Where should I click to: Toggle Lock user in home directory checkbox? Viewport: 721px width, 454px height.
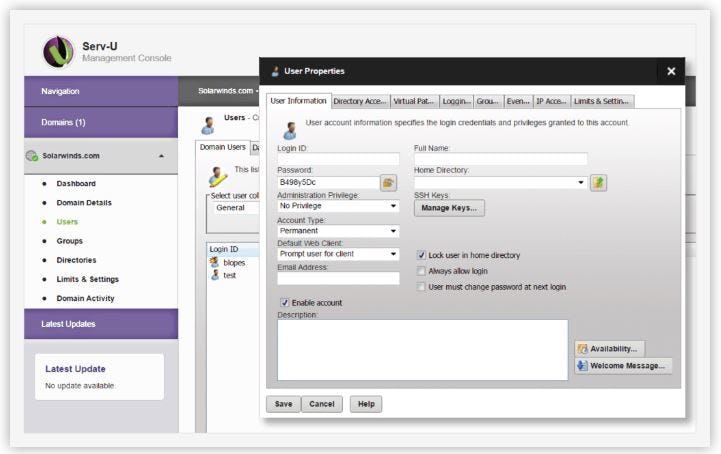tap(421, 255)
